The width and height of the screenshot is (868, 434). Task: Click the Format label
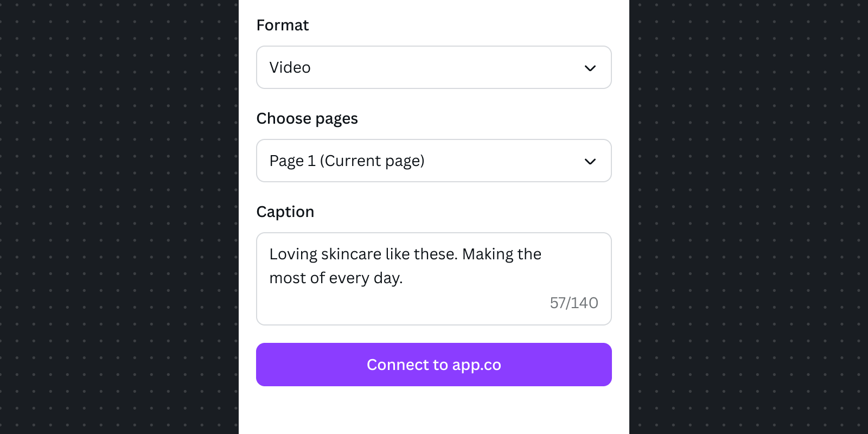283,25
